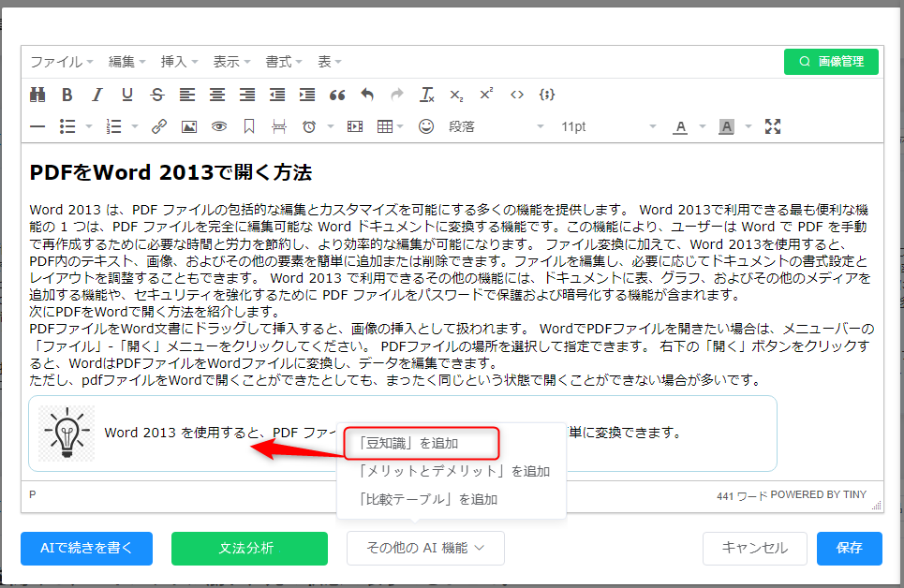The height and width of the screenshot is (588, 904).
Task: Insert code sample with braces icon
Action: pos(547,95)
